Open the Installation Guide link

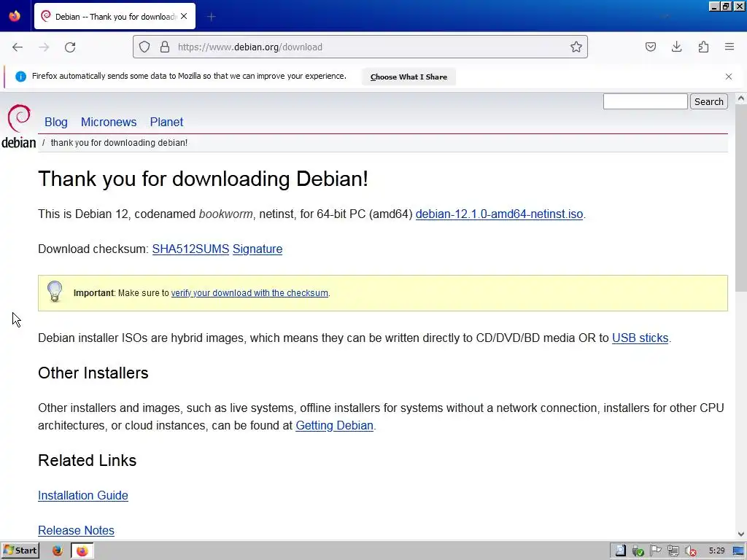tap(83, 496)
